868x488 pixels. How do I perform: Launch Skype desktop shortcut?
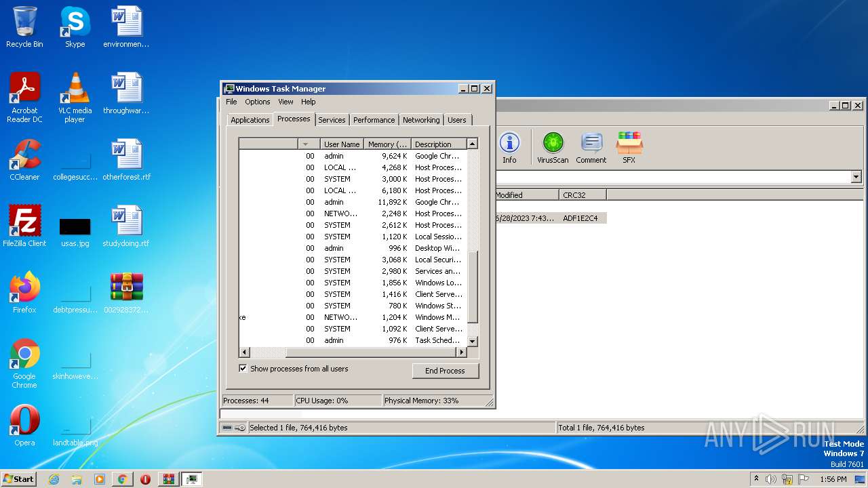click(75, 27)
